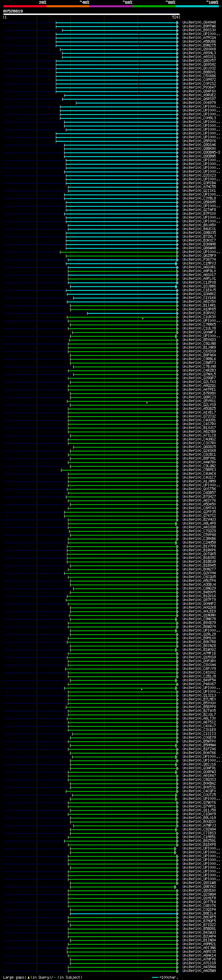Select the UniRef100_C1UK30 label
The height and width of the screenshot is (980, 222).
click(199, 316)
